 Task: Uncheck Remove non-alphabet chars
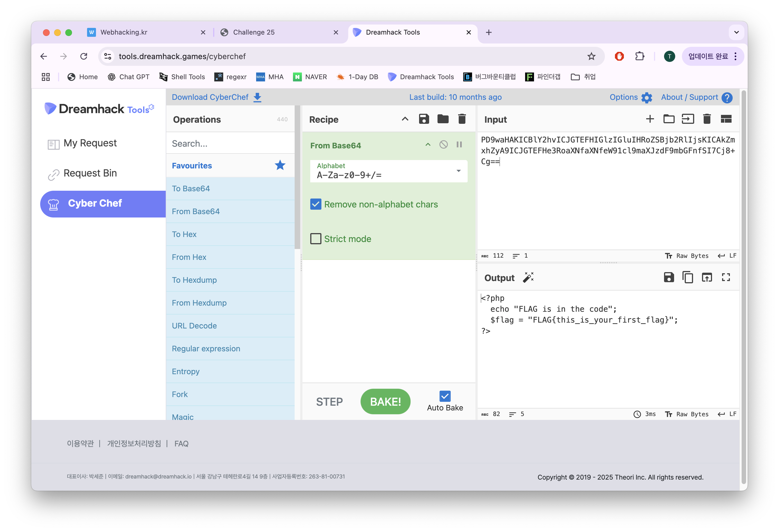point(316,204)
